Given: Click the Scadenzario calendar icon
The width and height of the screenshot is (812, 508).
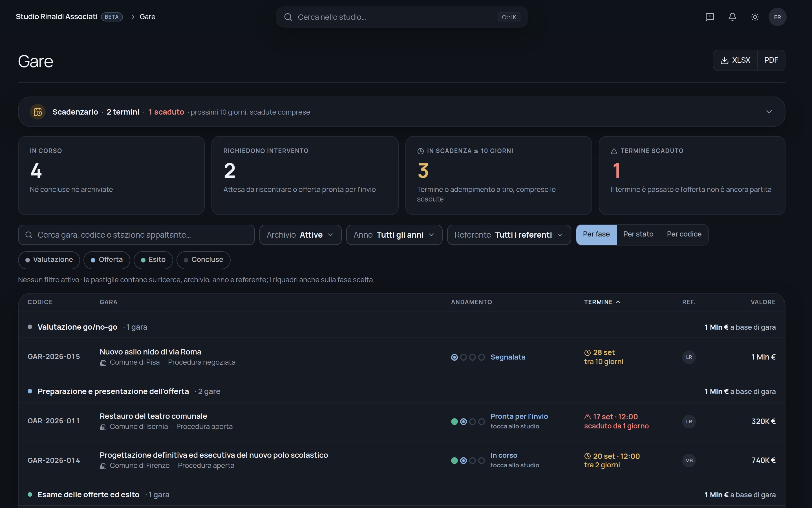Looking at the screenshot, I should point(38,111).
